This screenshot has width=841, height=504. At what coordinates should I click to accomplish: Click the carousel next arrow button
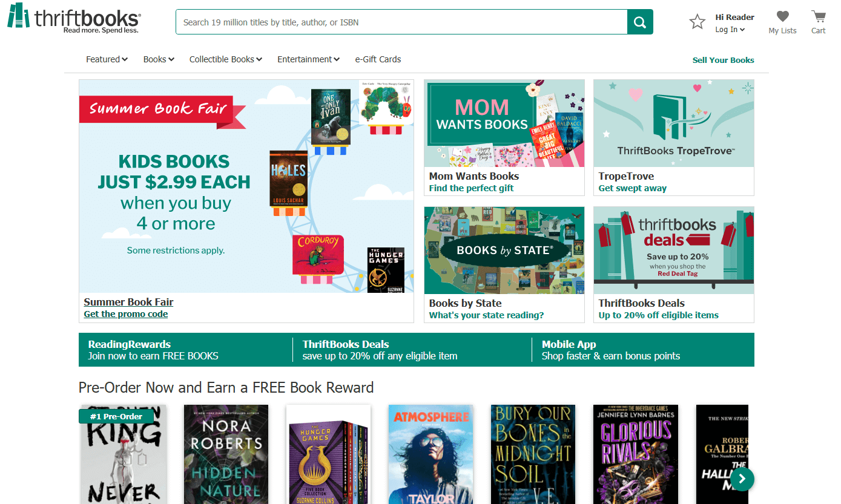click(742, 479)
